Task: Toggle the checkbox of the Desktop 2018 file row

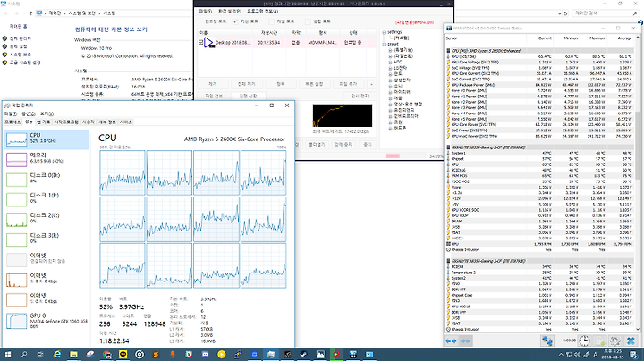Action: pos(201,42)
